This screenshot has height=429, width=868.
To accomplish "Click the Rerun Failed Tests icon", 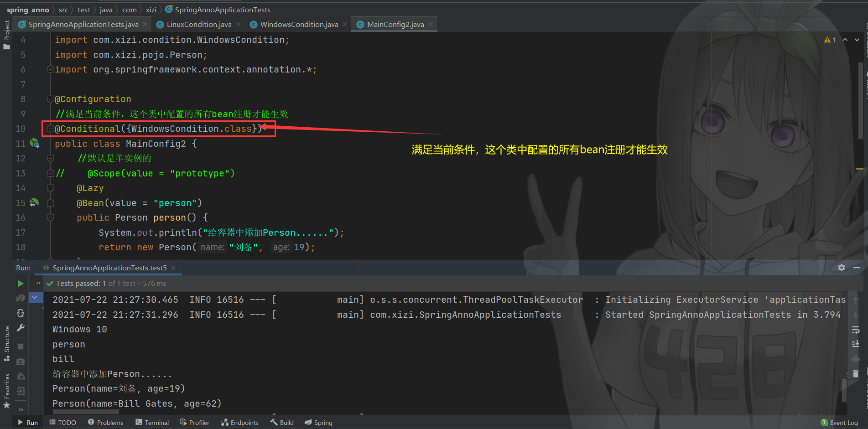I will point(21,298).
